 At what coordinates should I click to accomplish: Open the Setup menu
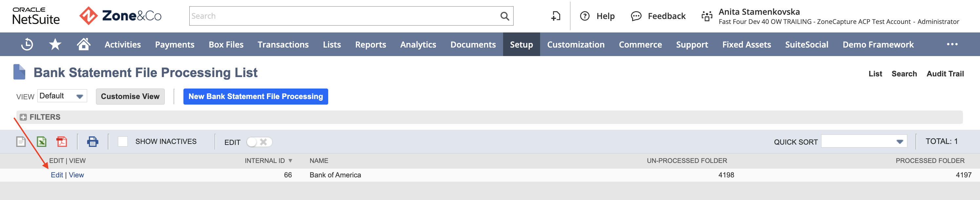(x=521, y=45)
